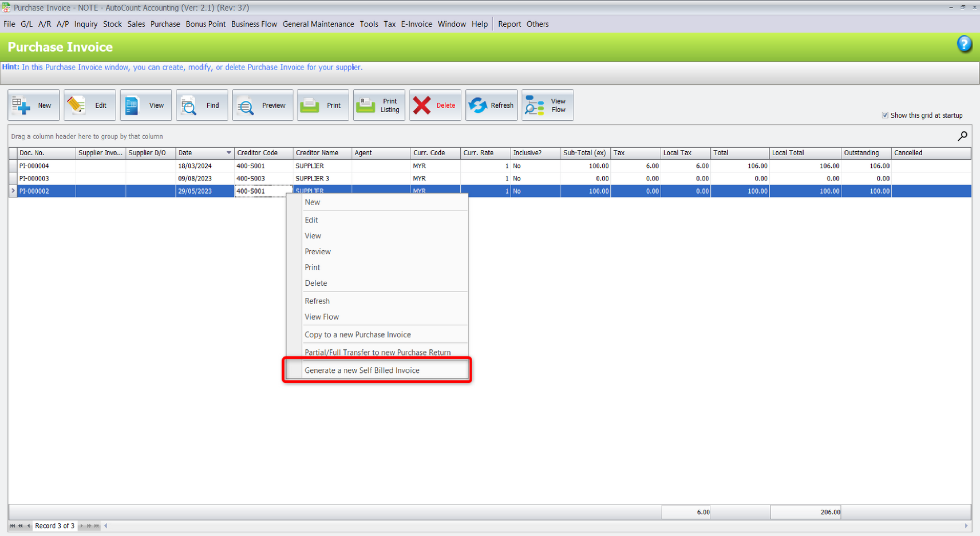This screenshot has width=980, height=536.
Task: Sort by the Sub-Total (ex) column header
Action: [x=585, y=153]
